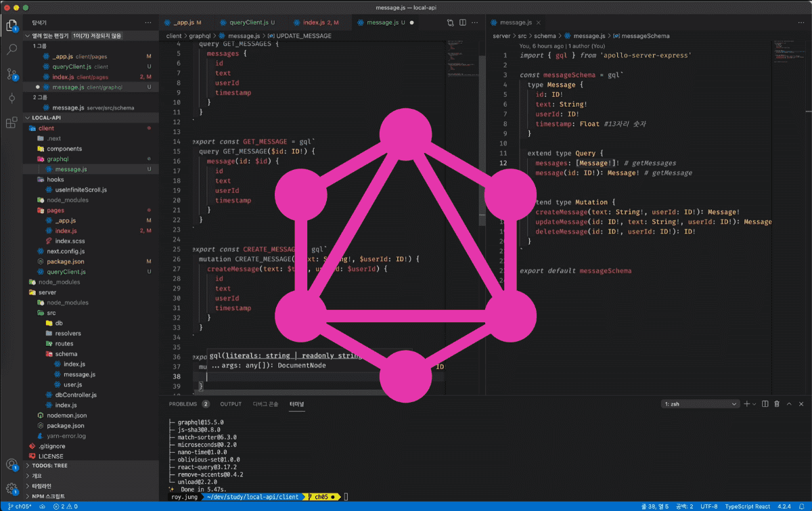
Task: Open the 1: zsh terminal selector dropdown
Action: tap(700, 404)
